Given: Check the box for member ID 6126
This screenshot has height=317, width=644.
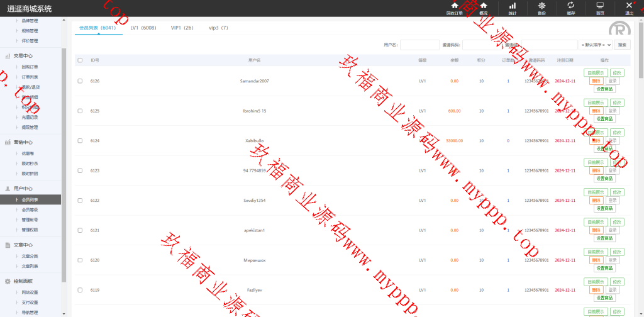Looking at the screenshot, I should [80, 81].
